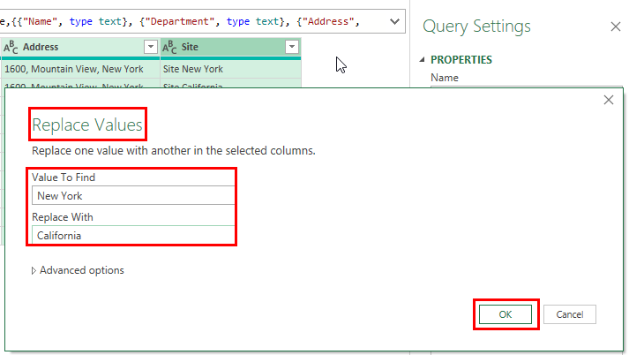
Task: Click the Address column text type icon
Action: point(11,48)
